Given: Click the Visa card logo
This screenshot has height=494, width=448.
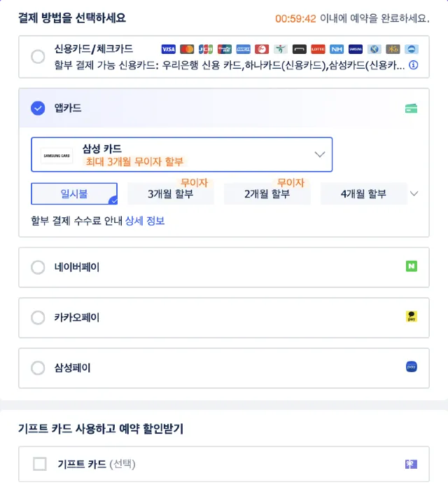Looking at the screenshot, I should (168, 49).
